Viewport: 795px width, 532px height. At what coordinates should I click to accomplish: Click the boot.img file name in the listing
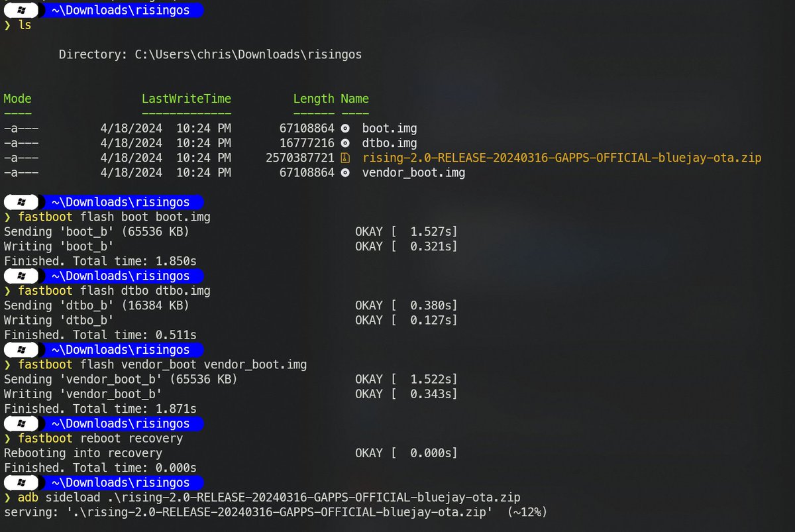(390, 129)
